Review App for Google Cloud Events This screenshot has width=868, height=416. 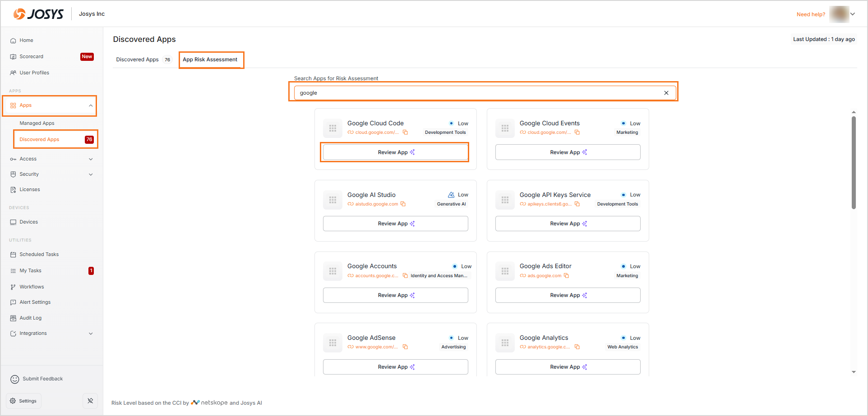tap(568, 152)
